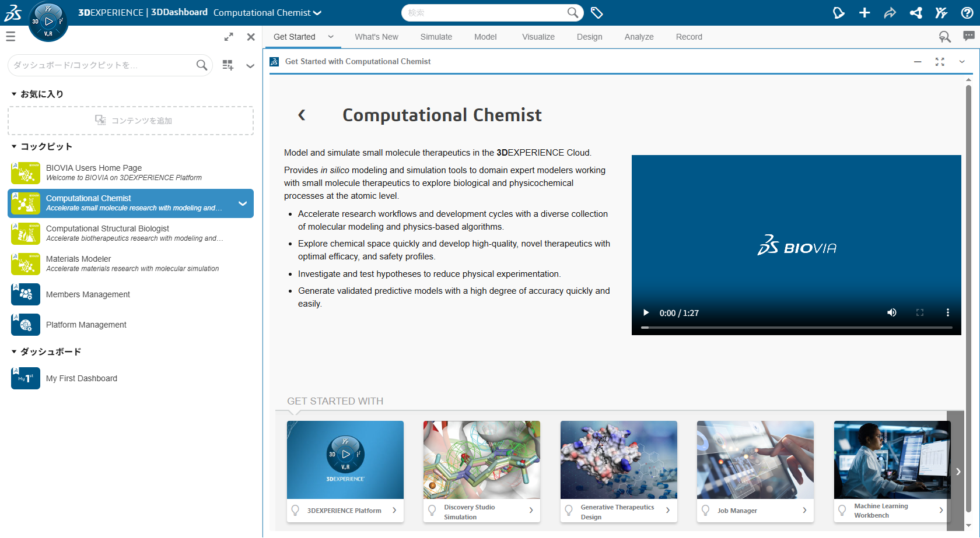Viewport: 980px width, 538px height.
Task: Click the tag icon beside the search bar
Action: coord(596,13)
